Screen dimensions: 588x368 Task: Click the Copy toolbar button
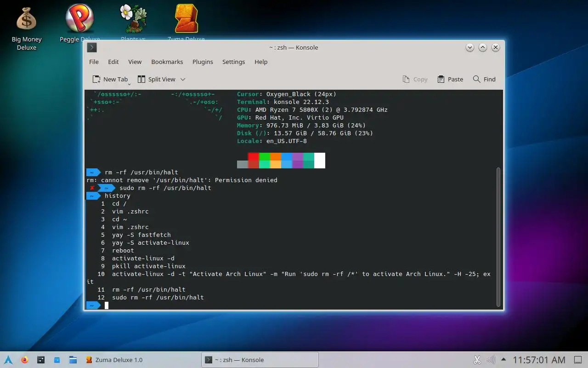click(415, 79)
